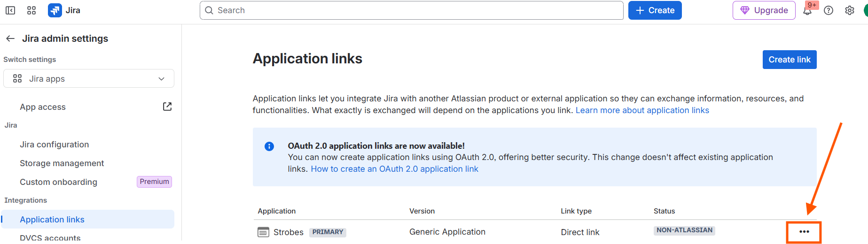This screenshot has width=868, height=244.
Task: Click the blue Create button
Action: point(655,10)
